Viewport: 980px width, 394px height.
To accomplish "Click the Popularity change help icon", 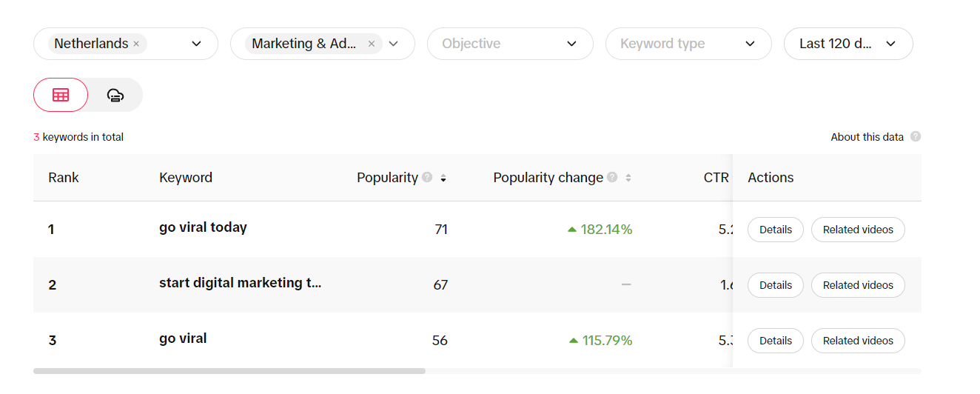I will [612, 178].
